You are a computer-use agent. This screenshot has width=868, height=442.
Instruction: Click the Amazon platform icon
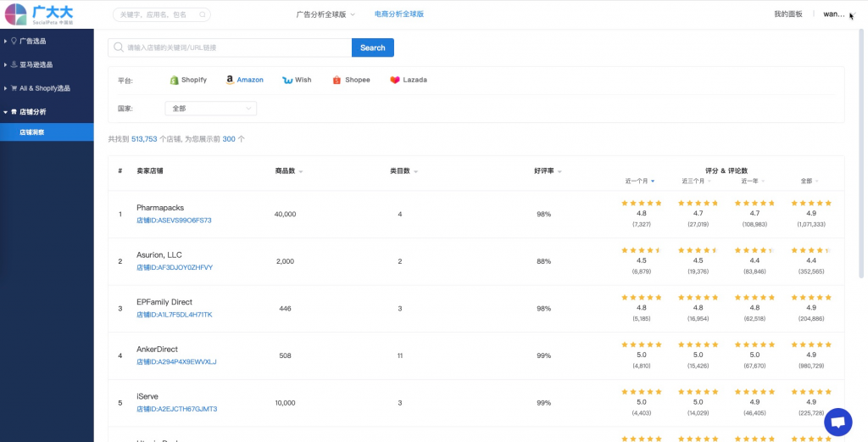(x=230, y=80)
